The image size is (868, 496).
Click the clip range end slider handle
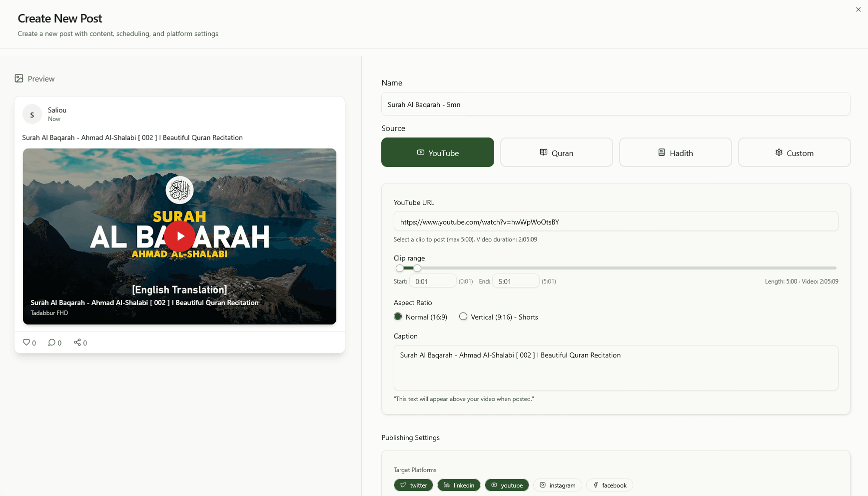click(x=417, y=268)
